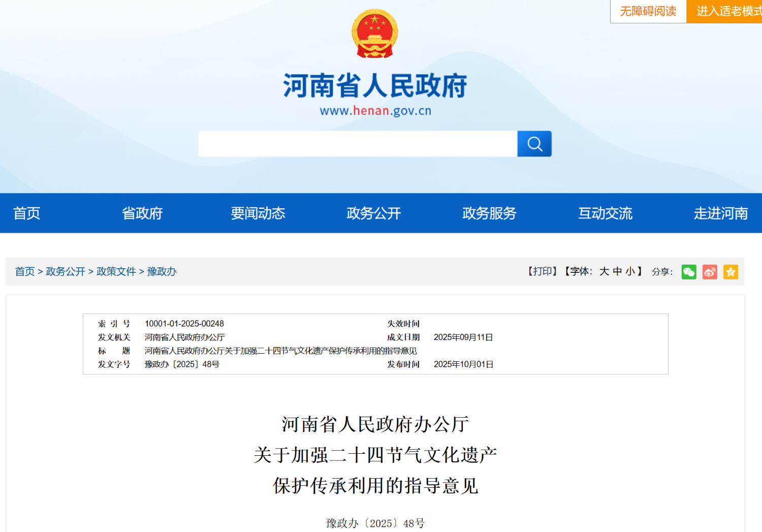Click the 打印 print link
This screenshot has height=532, width=762.
pos(543,271)
